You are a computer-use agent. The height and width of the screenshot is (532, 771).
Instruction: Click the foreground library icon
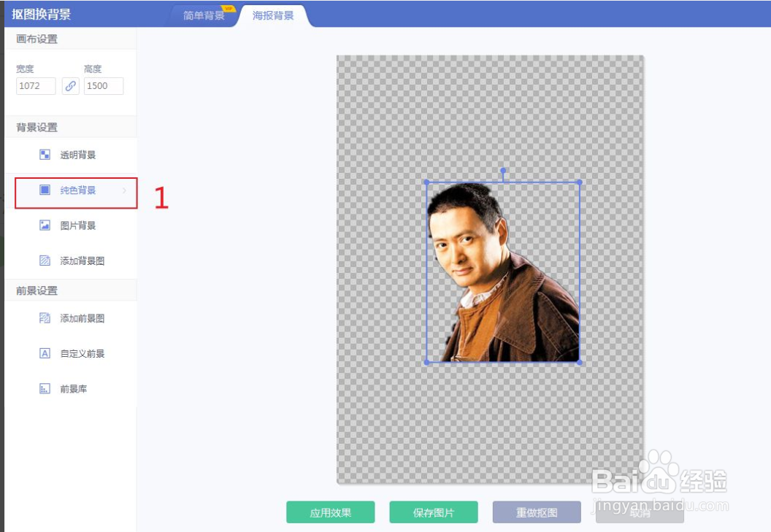coord(45,389)
